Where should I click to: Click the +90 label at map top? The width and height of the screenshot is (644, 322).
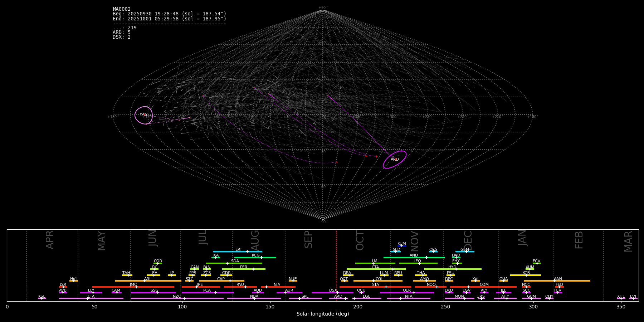[323, 8]
